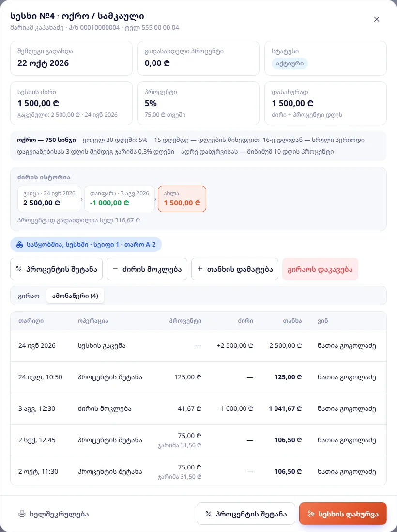Click the დაიფარა · 3 აგვ 2026 card

point(119,199)
